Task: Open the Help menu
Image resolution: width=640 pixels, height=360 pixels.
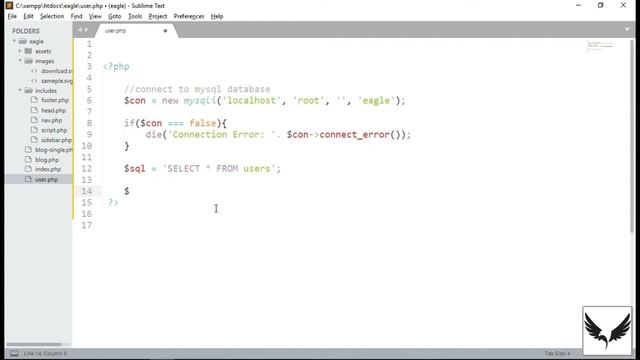Action: coord(217,16)
